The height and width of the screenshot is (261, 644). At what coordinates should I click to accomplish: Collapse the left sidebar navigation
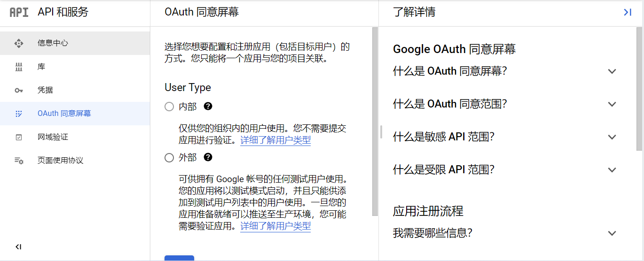pos(18,247)
